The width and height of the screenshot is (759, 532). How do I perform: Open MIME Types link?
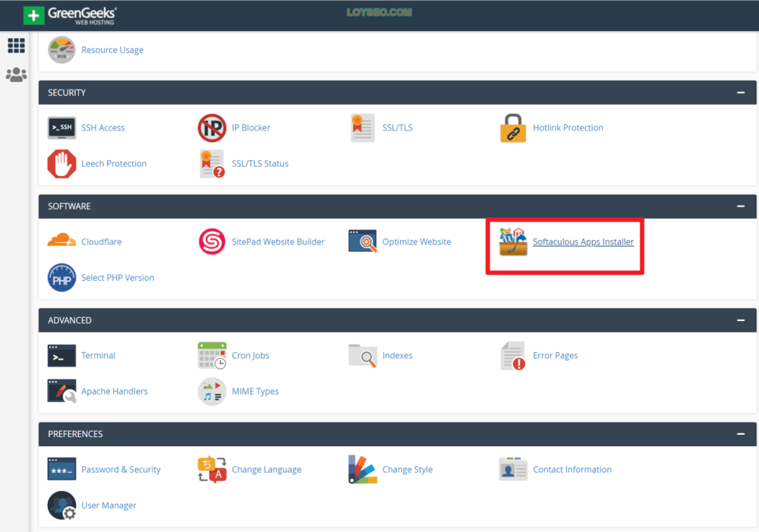(x=255, y=391)
